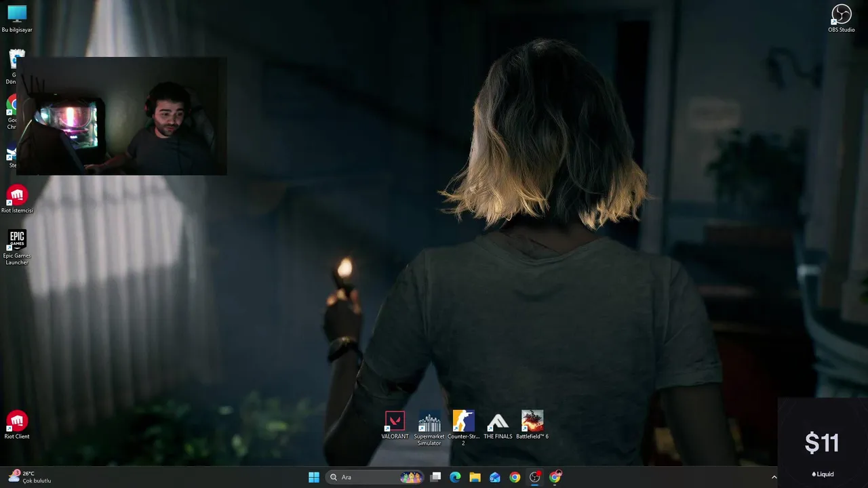
Task: Select the OBS Studio desktop shortcut
Action: pos(842,18)
